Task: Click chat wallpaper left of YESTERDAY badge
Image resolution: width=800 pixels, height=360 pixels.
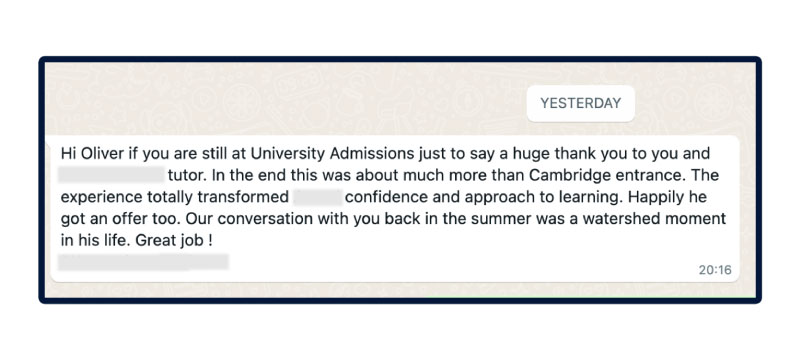Action: click(x=286, y=102)
